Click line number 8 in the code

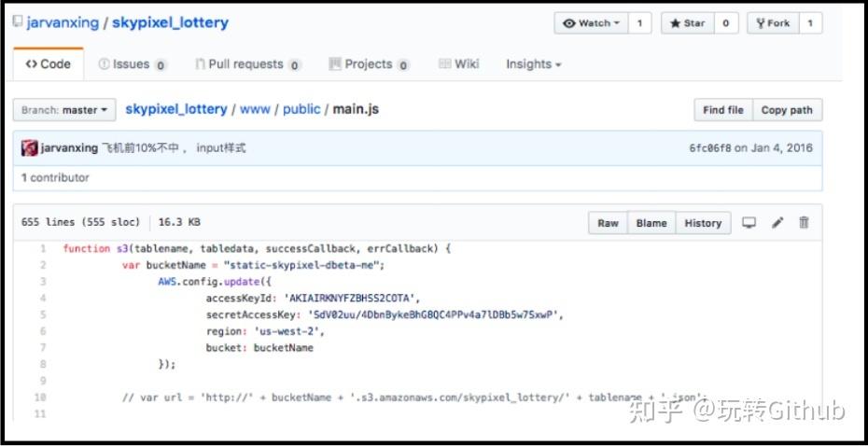[x=43, y=364]
